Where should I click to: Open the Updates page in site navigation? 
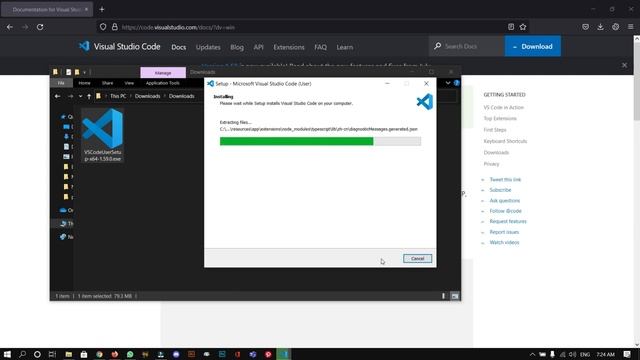(x=208, y=47)
